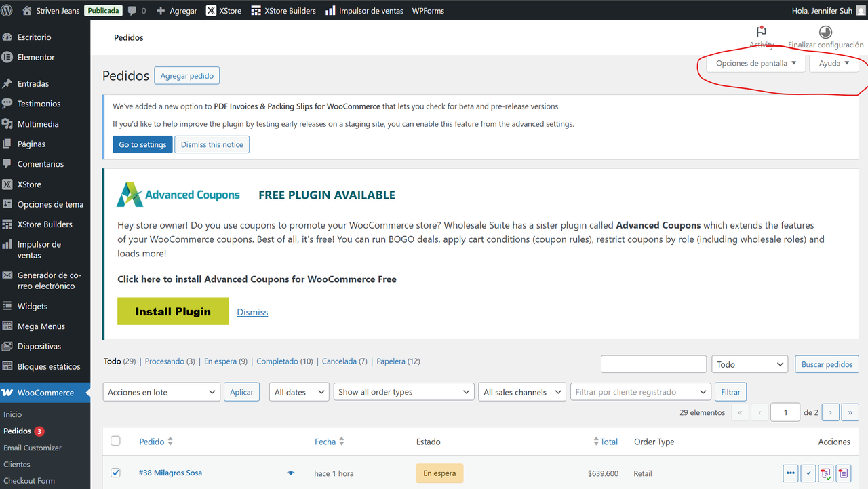Open the search field type dropdown Todo
The image size is (868, 489).
click(749, 364)
